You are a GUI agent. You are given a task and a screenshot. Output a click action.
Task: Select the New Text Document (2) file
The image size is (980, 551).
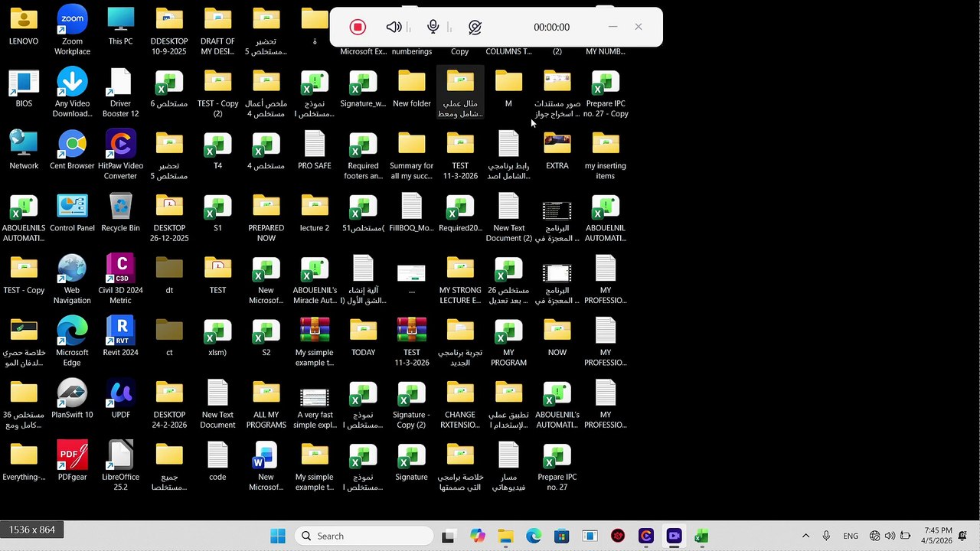tap(508, 217)
